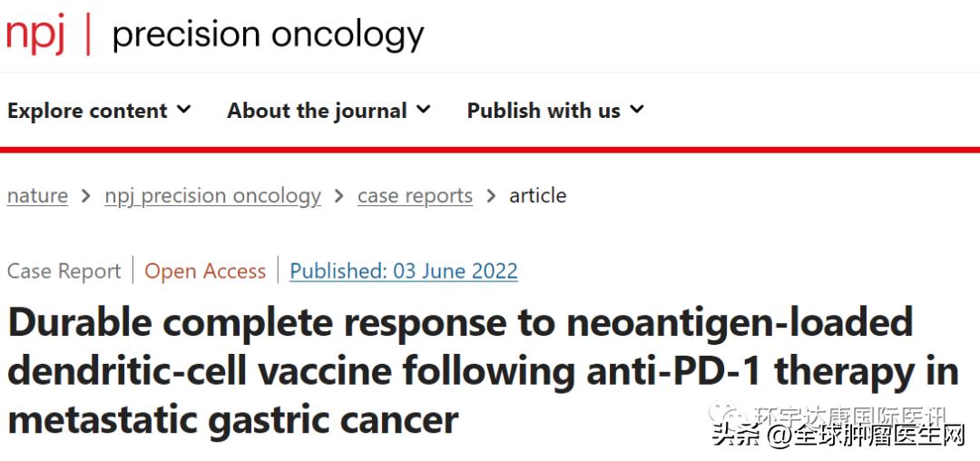Open the precision oncology journal homepage title

(268, 34)
